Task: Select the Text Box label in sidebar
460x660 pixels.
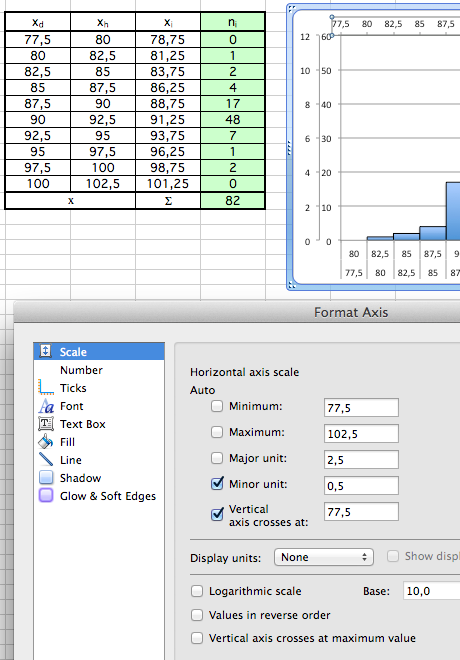Action: point(82,424)
